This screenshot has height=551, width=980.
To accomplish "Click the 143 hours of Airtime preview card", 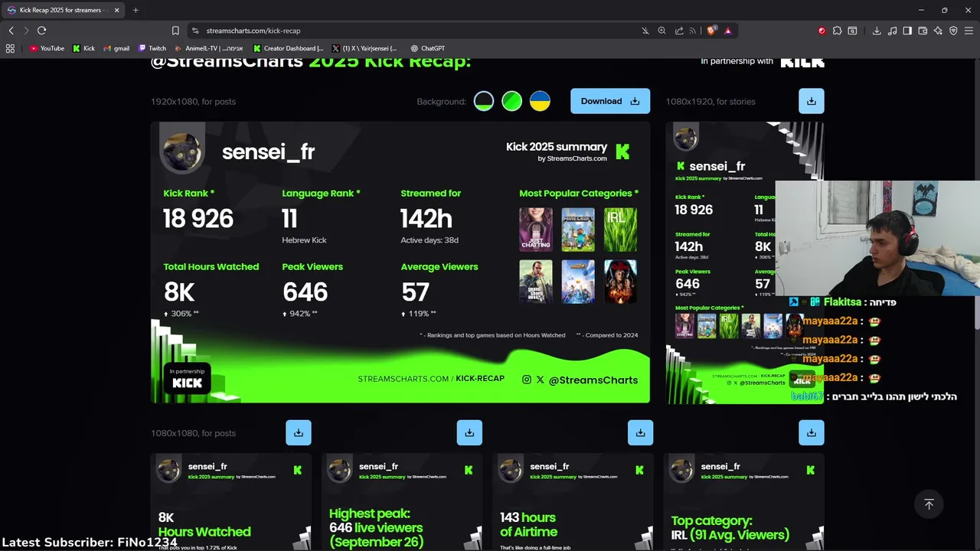I will point(573,501).
